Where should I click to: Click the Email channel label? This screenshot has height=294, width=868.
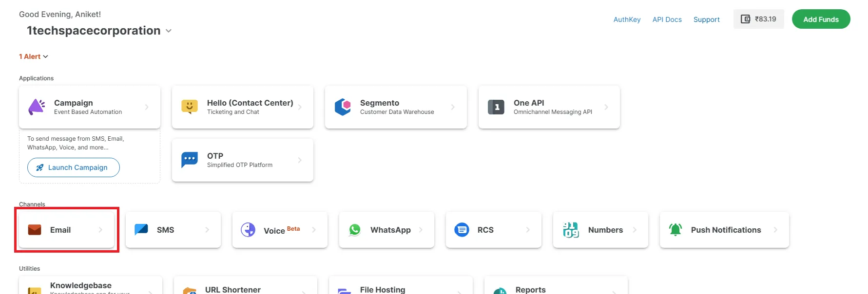pos(60,230)
